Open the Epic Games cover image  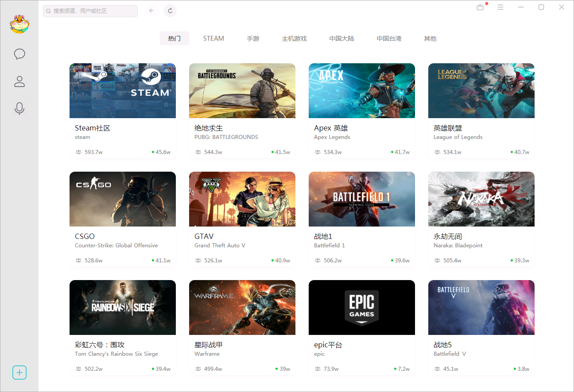coord(362,307)
